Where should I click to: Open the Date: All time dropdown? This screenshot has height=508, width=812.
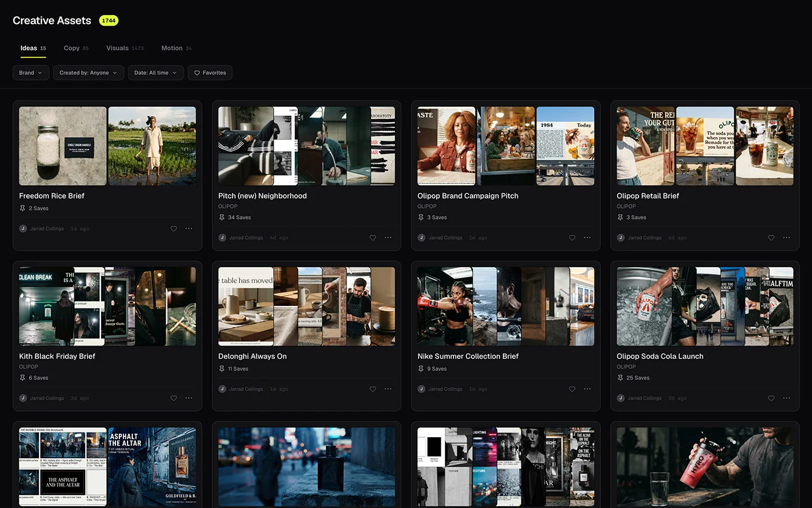pos(155,73)
